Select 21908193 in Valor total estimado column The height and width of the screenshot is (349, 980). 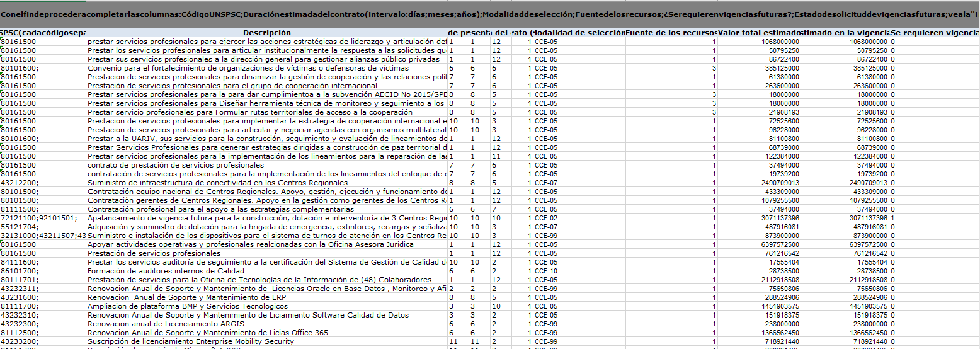tap(760, 112)
